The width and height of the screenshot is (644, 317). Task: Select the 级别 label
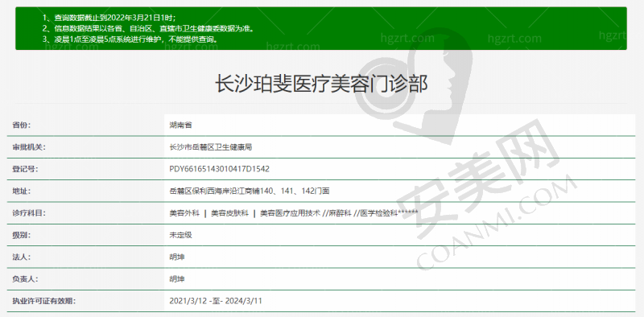click(x=22, y=235)
